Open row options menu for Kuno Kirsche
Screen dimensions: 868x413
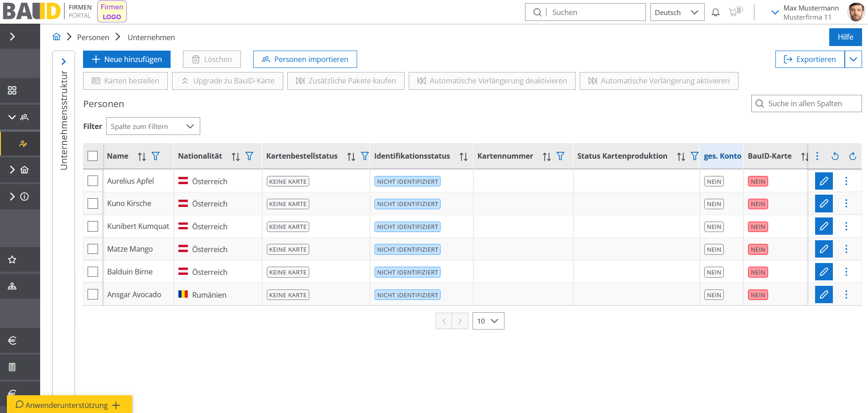click(846, 204)
